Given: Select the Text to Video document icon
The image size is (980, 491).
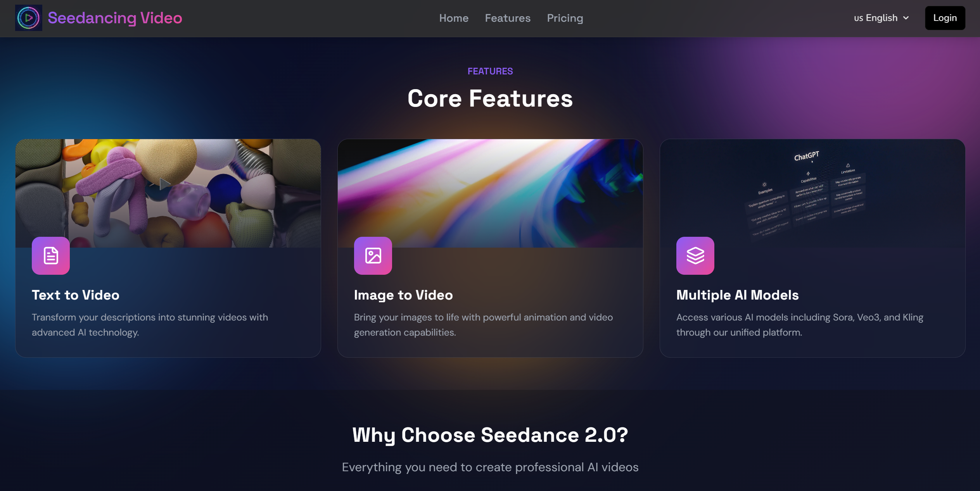Looking at the screenshot, I should click(50, 256).
